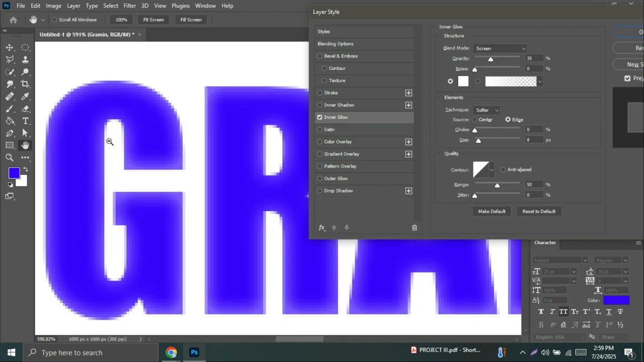The image size is (644, 362).
Task: Switch to the Untitled-1 document tab
Action: (87, 34)
